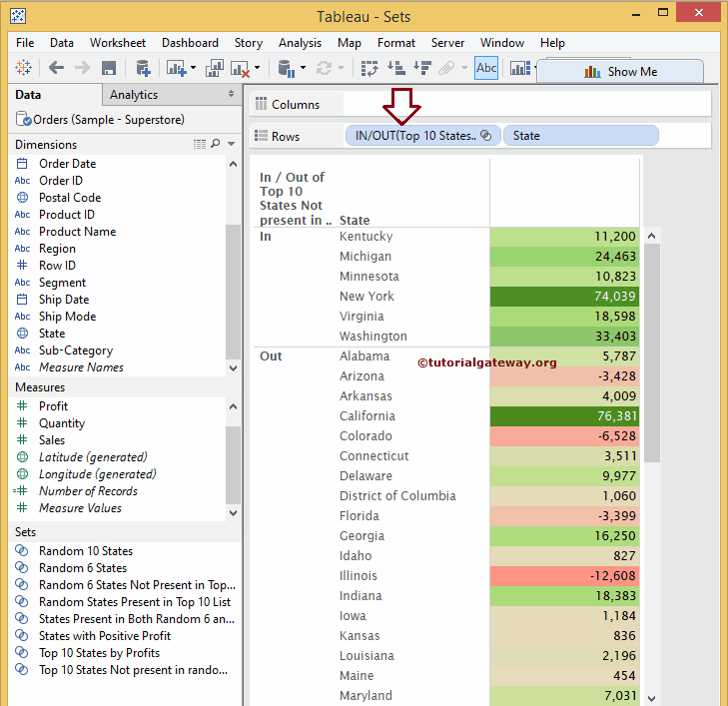728x706 pixels.
Task: Toggle the Data/Analytics pane sort arrows
Action: [x=231, y=94]
